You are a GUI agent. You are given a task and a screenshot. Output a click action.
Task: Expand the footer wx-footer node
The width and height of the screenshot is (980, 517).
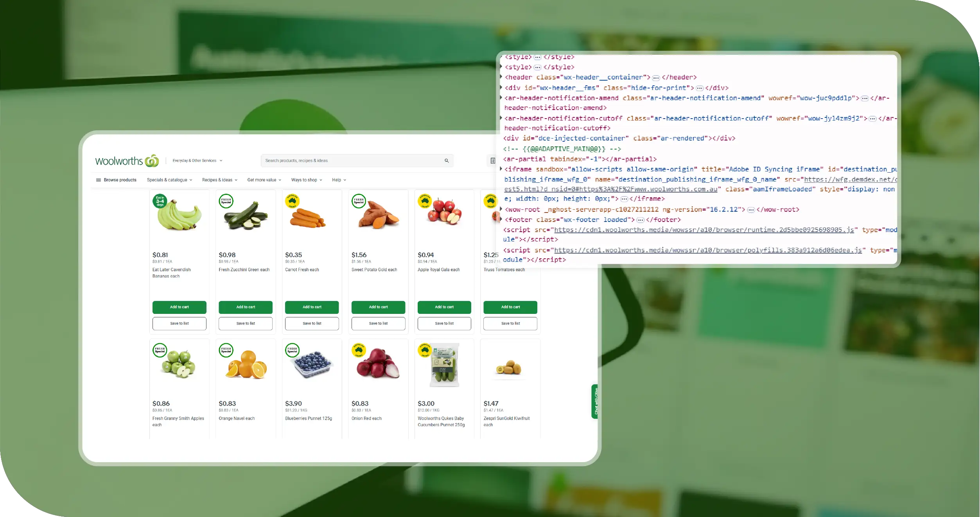click(x=501, y=219)
